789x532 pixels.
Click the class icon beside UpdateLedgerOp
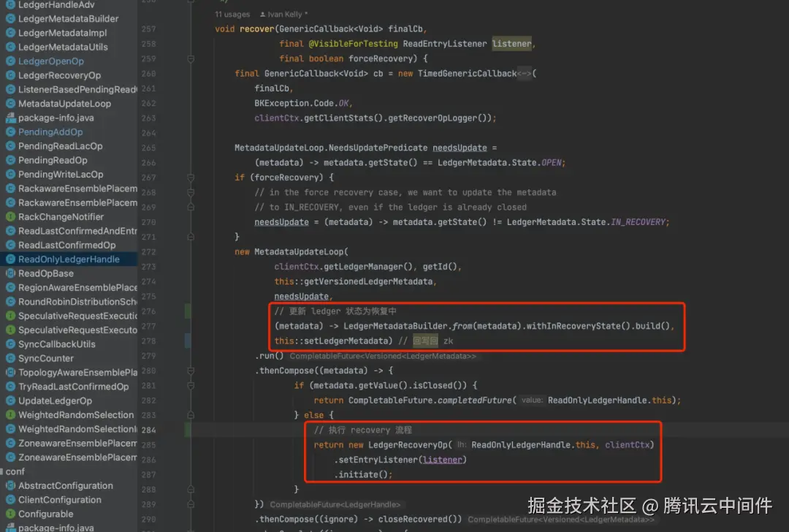click(10, 400)
